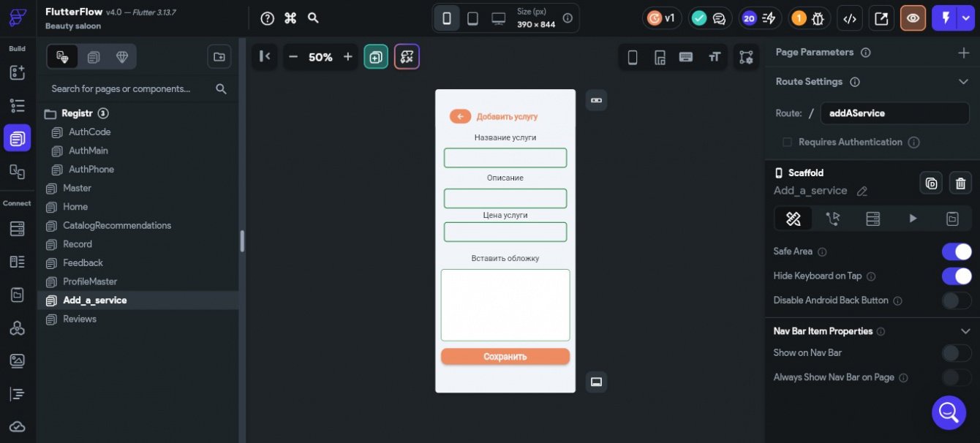Viewport: 980px width, 443px height.
Task: Switch to Pages and Components tab
Action: coord(63,57)
